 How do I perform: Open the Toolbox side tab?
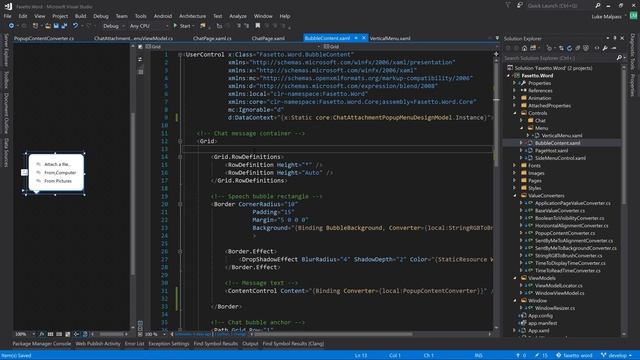6,80
